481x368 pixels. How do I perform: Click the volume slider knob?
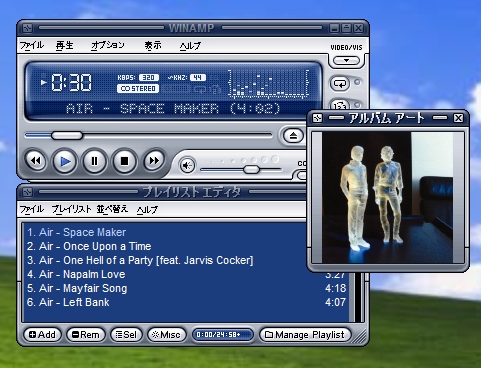pos(251,169)
